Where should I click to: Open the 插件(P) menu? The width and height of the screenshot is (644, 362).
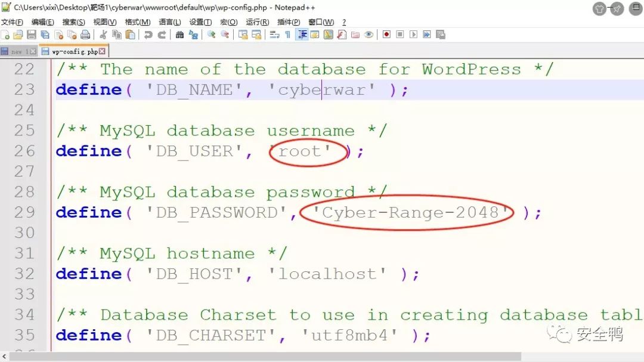(289, 22)
